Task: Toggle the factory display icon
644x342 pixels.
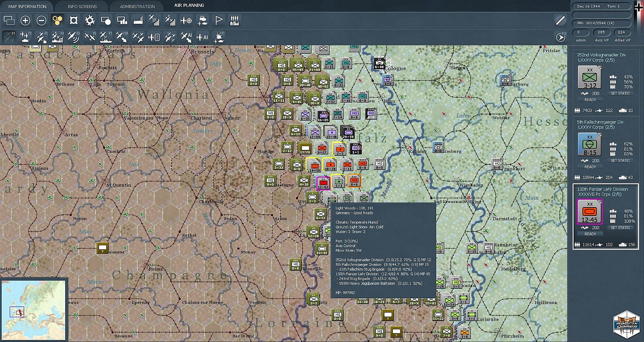Action: [x=138, y=20]
